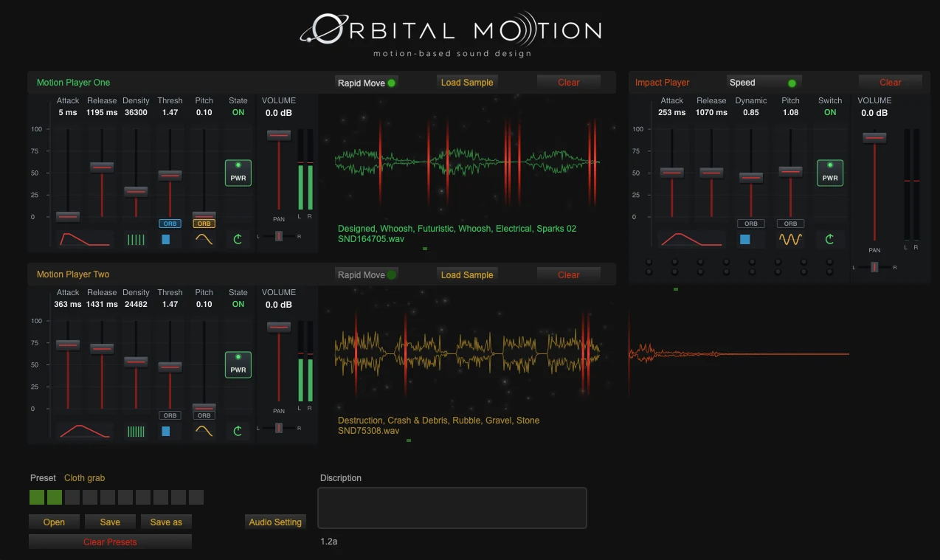Image resolution: width=940 pixels, height=560 pixels.
Task: Select the last preset slot square
Action: point(196,497)
